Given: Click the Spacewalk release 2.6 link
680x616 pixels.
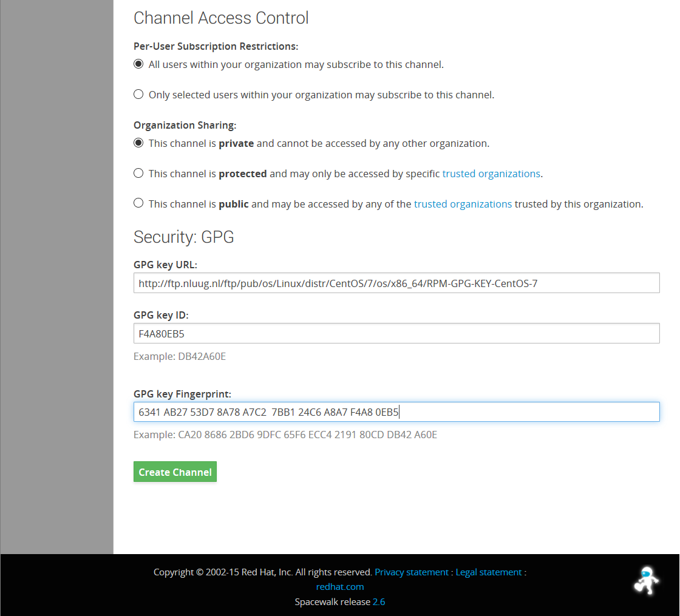Looking at the screenshot, I should (x=378, y=602).
